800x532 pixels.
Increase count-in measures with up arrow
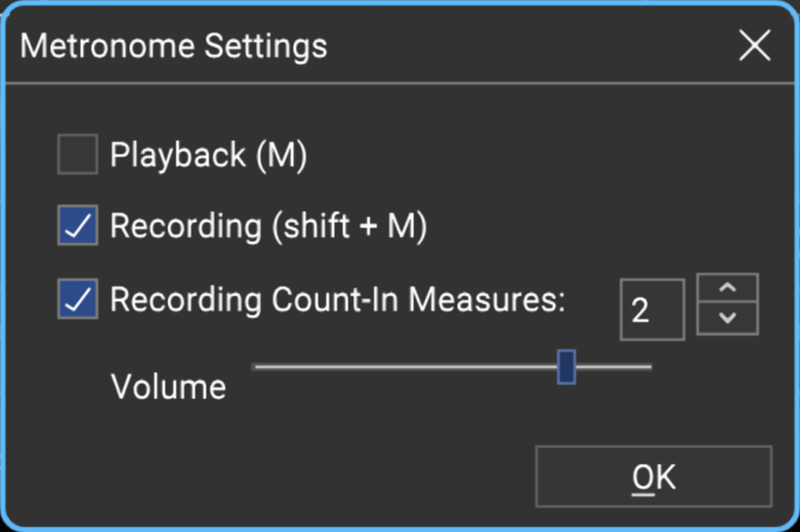click(x=727, y=288)
